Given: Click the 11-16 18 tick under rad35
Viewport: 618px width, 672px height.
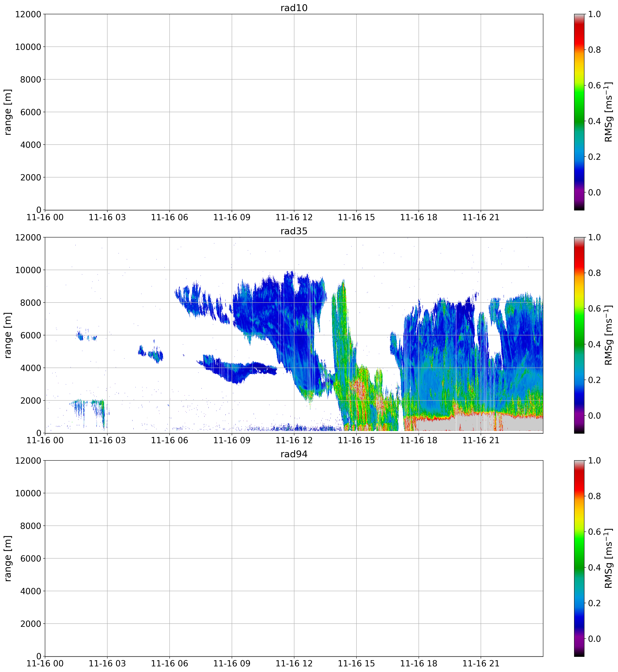Looking at the screenshot, I should pyautogui.click(x=418, y=440).
